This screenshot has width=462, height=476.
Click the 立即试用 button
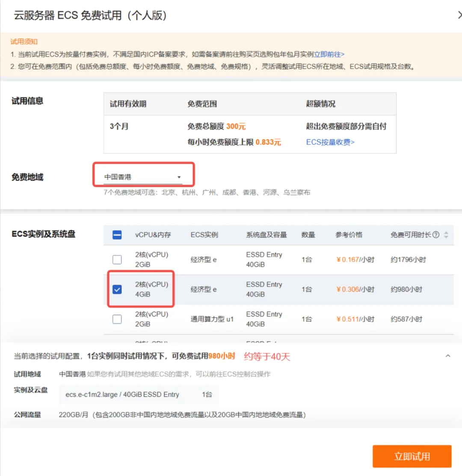[412, 456]
